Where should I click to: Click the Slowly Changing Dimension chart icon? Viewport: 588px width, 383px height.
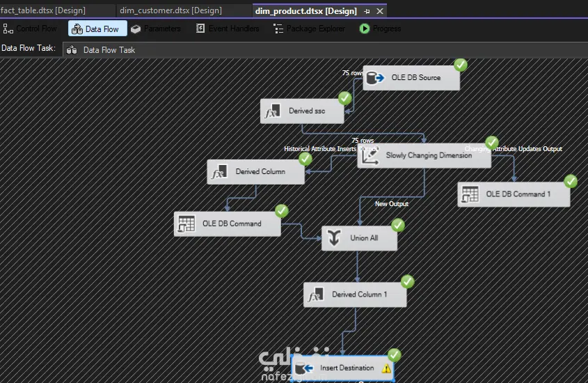[370, 156]
